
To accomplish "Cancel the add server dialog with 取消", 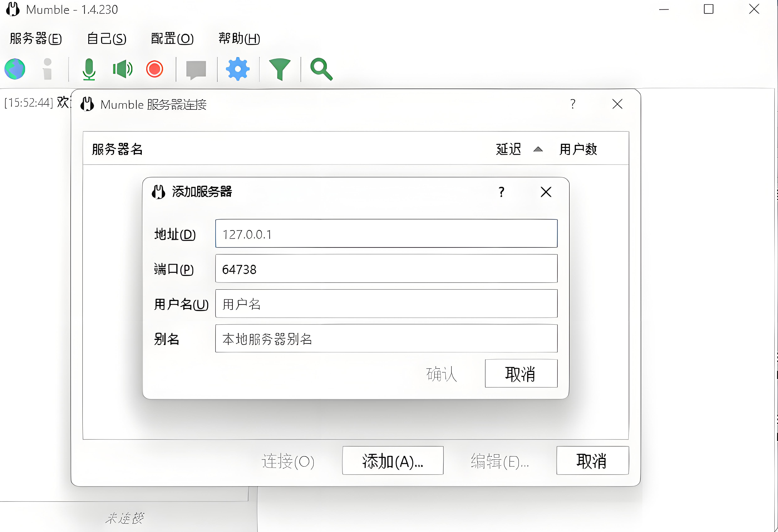I will (x=521, y=374).
